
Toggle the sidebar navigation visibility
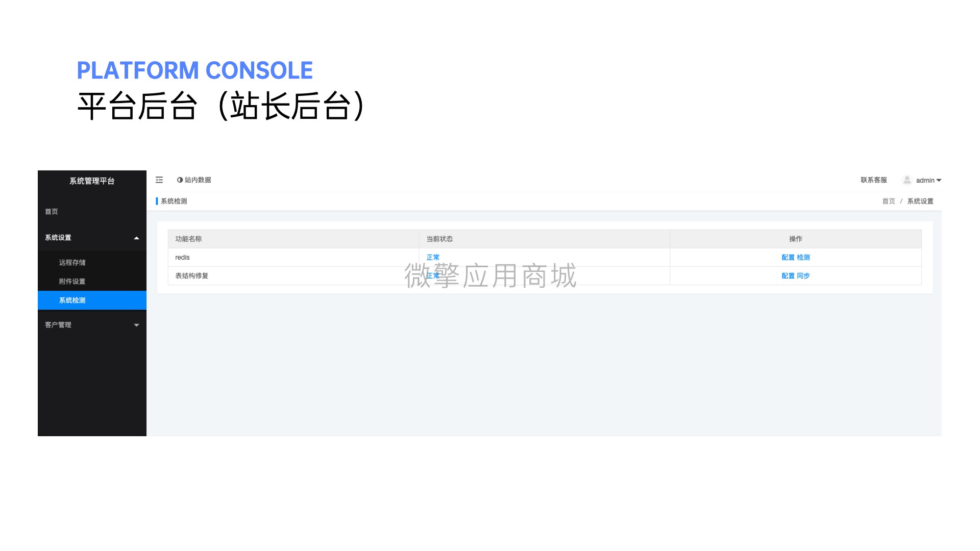click(x=160, y=180)
